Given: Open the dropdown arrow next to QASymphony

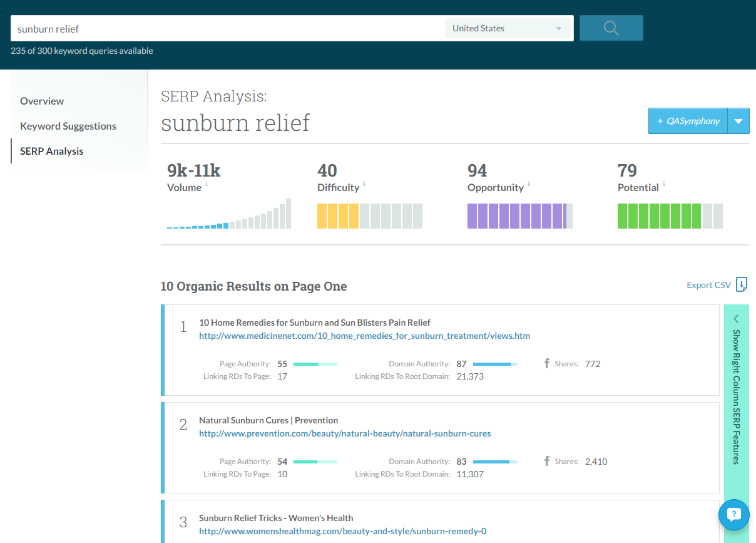Looking at the screenshot, I should coord(738,120).
